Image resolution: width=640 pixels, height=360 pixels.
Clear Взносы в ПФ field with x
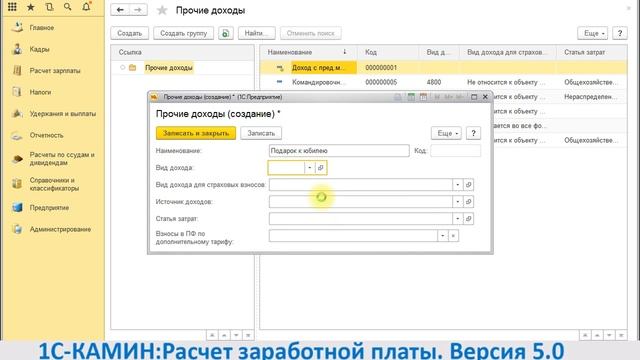[453, 236]
